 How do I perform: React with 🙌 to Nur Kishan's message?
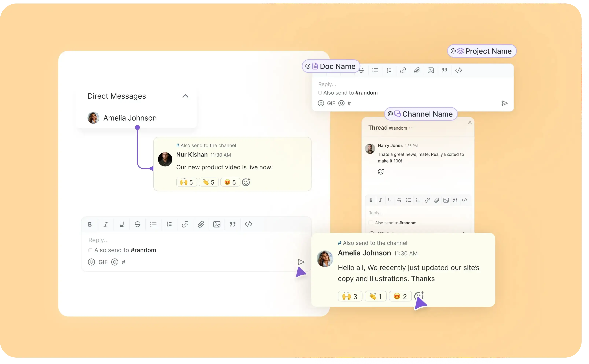[x=186, y=182]
